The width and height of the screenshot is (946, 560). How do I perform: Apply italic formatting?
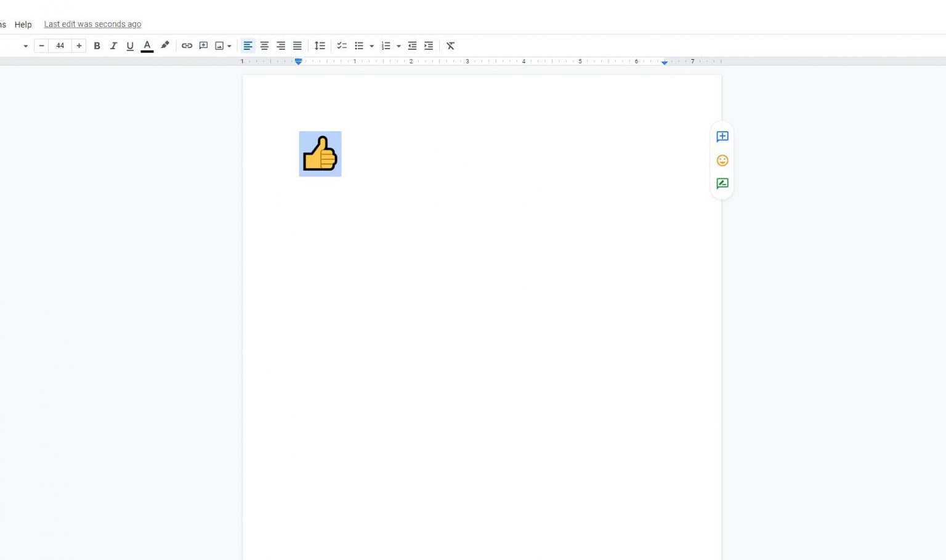click(113, 46)
